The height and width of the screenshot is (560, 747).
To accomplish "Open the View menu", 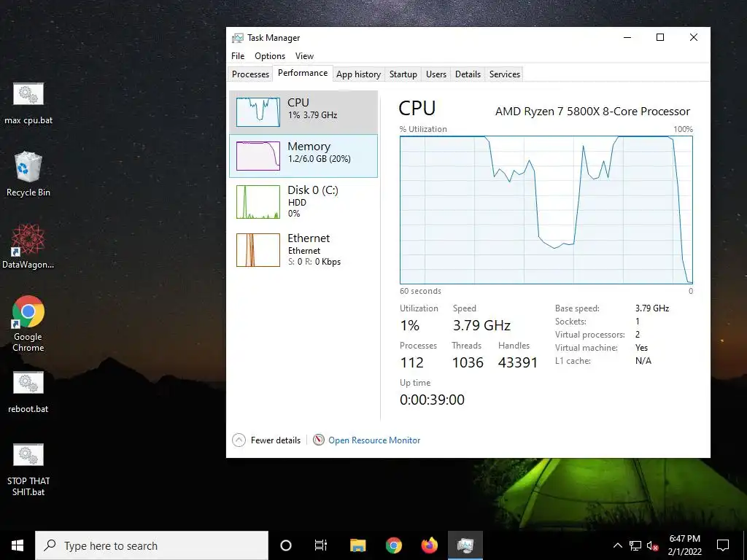I will click(x=304, y=56).
